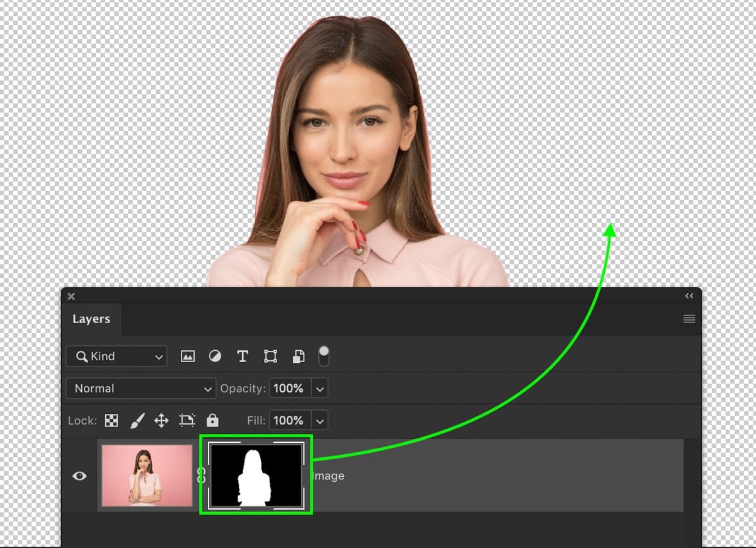Open the Layers panel menu icon
Viewport: 756px width, 548px height.
click(x=689, y=319)
